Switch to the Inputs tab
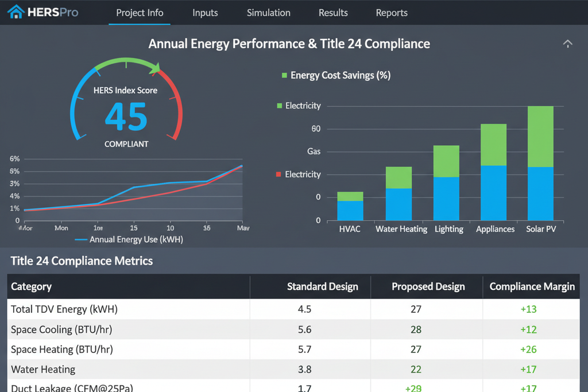The image size is (588, 392). point(205,13)
